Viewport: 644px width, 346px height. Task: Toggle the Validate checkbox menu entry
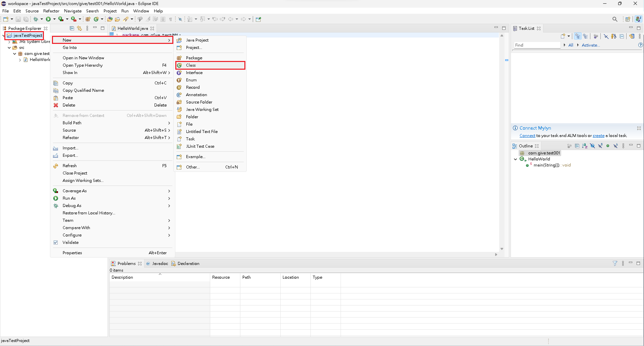tap(70, 242)
